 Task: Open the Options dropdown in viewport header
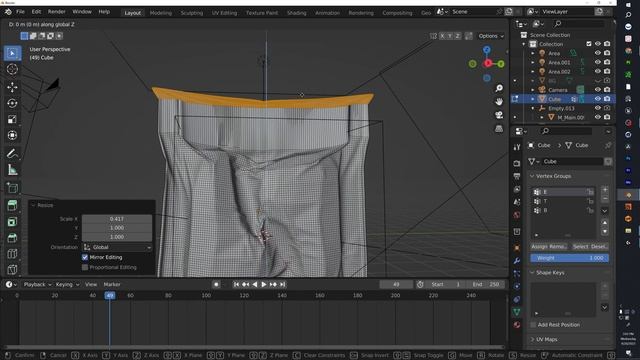coord(491,36)
